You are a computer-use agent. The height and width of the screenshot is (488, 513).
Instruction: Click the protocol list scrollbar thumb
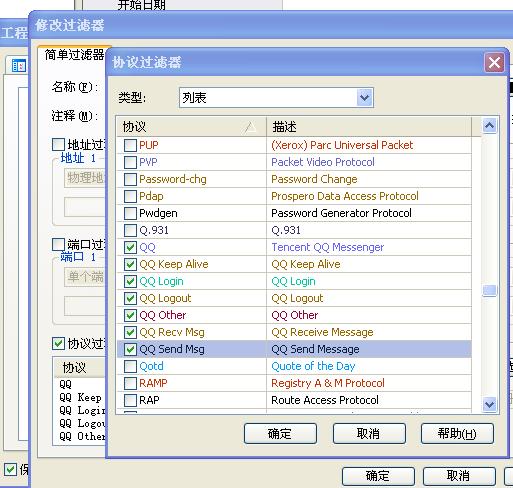pos(490,290)
